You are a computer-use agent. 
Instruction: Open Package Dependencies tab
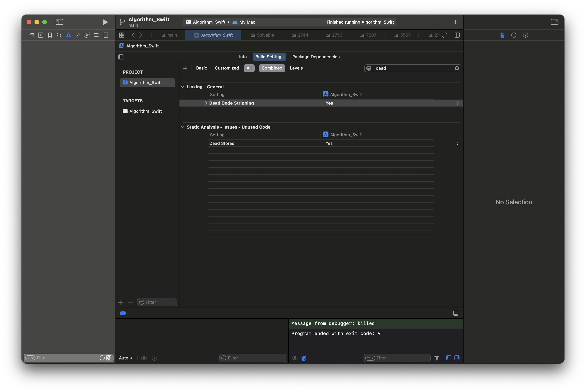pyautogui.click(x=316, y=57)
